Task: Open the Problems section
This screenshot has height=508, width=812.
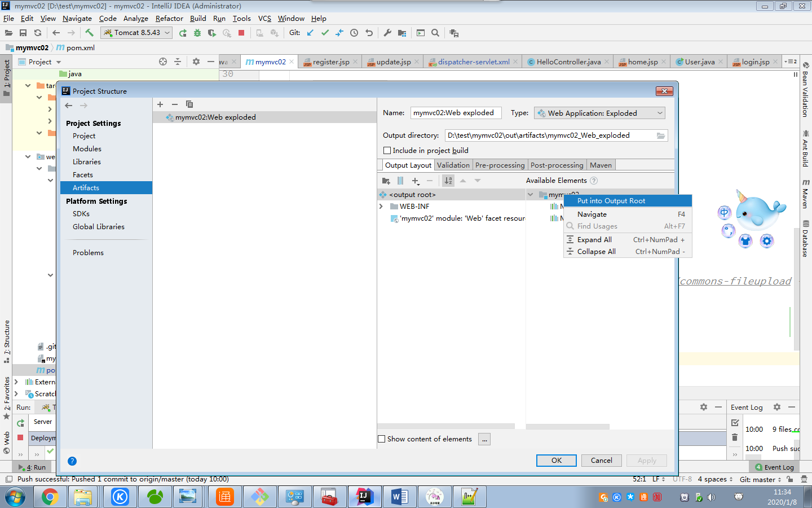Action: pos(88,253)
